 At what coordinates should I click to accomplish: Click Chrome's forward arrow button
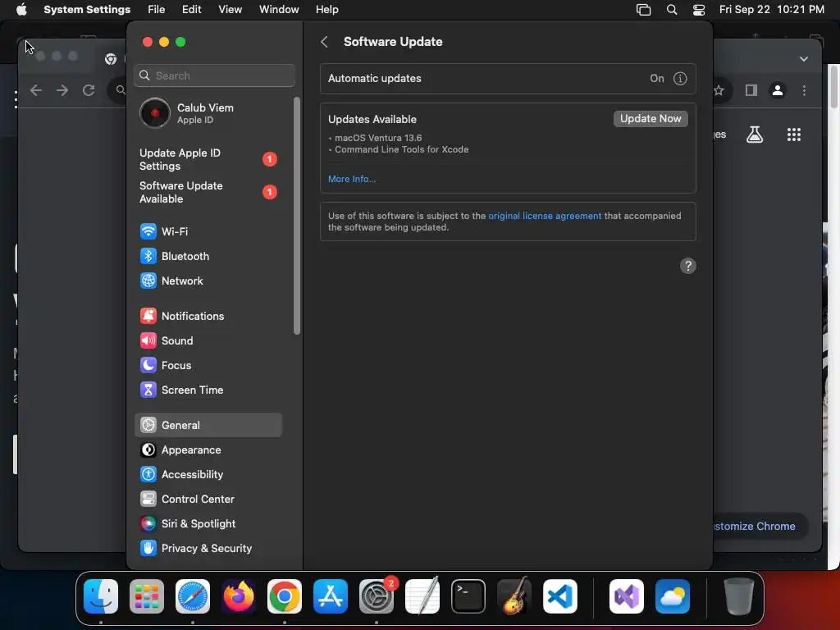tap(62, 90)
